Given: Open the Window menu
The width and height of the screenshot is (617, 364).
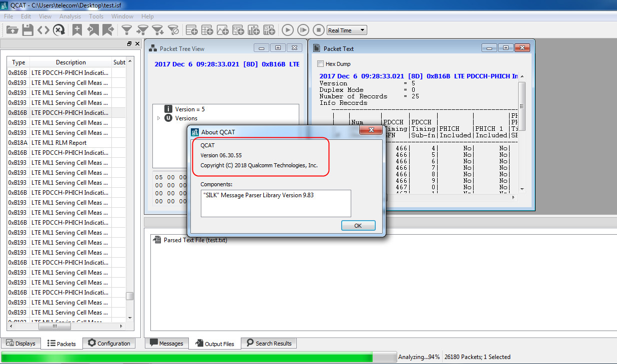Looking at the screenshot, I should pyautogui.click(x=122, y=16).
